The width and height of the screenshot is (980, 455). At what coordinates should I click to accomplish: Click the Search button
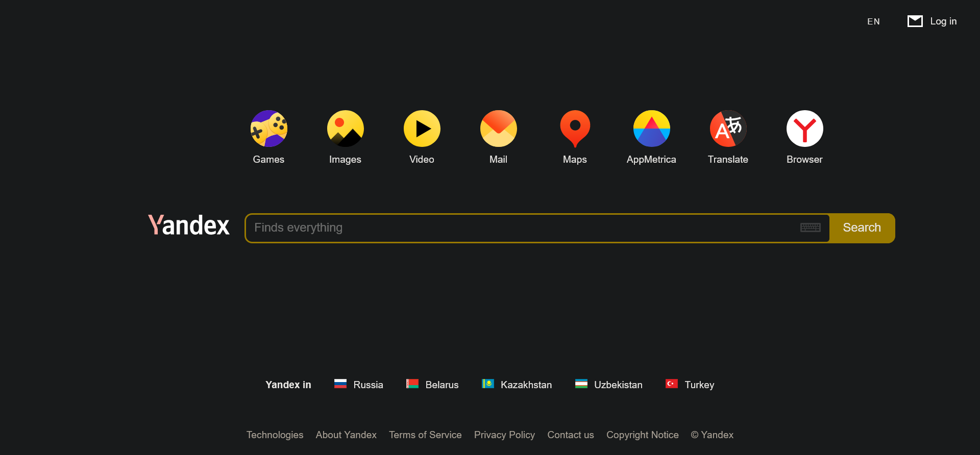coord(862,228)
